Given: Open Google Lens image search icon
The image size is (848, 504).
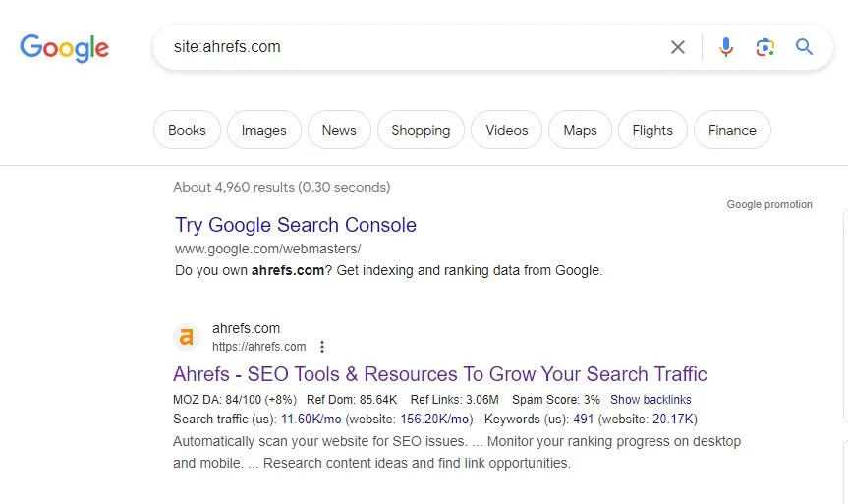Looking at the screenshot, I should pyautogui.click(x=764, y=47).
